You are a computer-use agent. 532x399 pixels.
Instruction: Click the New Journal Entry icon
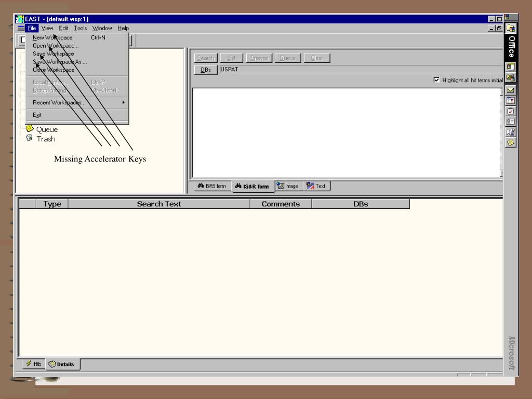tap(510, 132)
